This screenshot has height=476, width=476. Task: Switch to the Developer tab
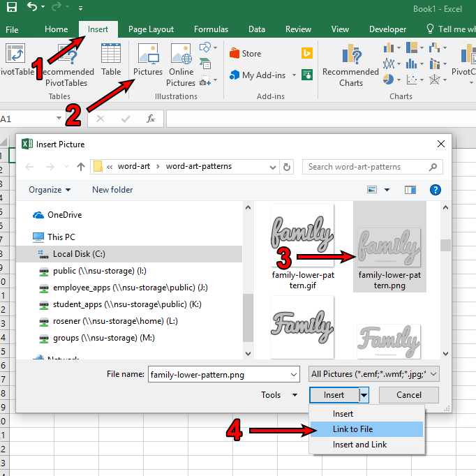(x=387, y=29)
